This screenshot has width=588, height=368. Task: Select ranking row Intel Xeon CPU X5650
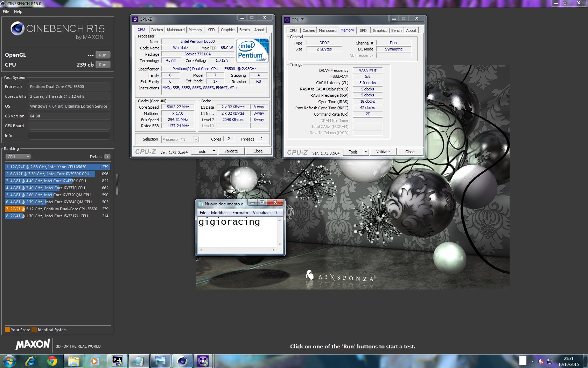(57, 167)
